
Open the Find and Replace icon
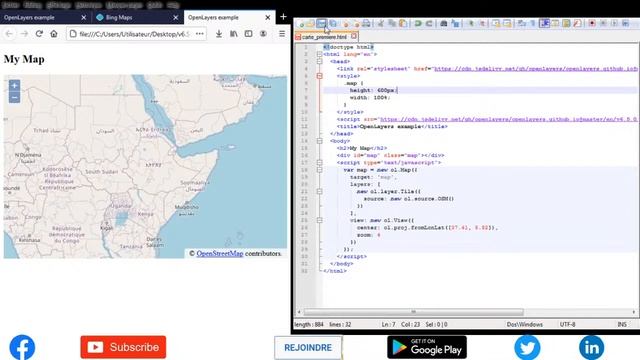456,24
